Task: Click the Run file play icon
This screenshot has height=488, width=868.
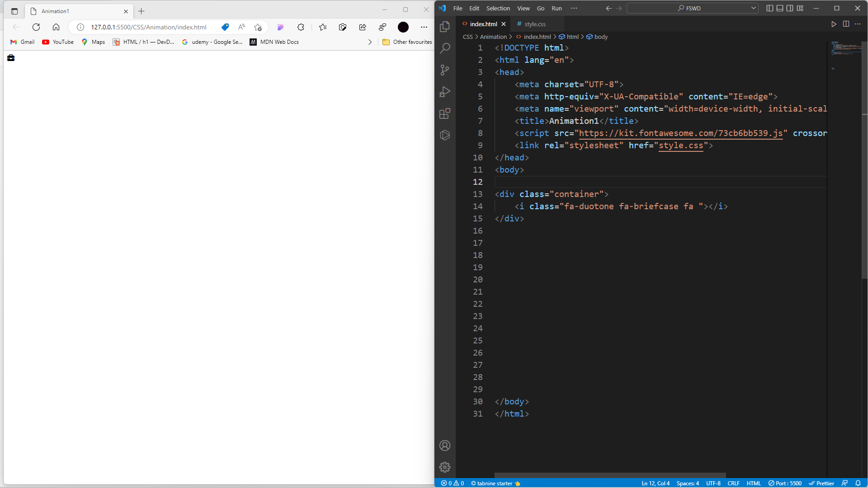Action: click(x=834, y=24)
